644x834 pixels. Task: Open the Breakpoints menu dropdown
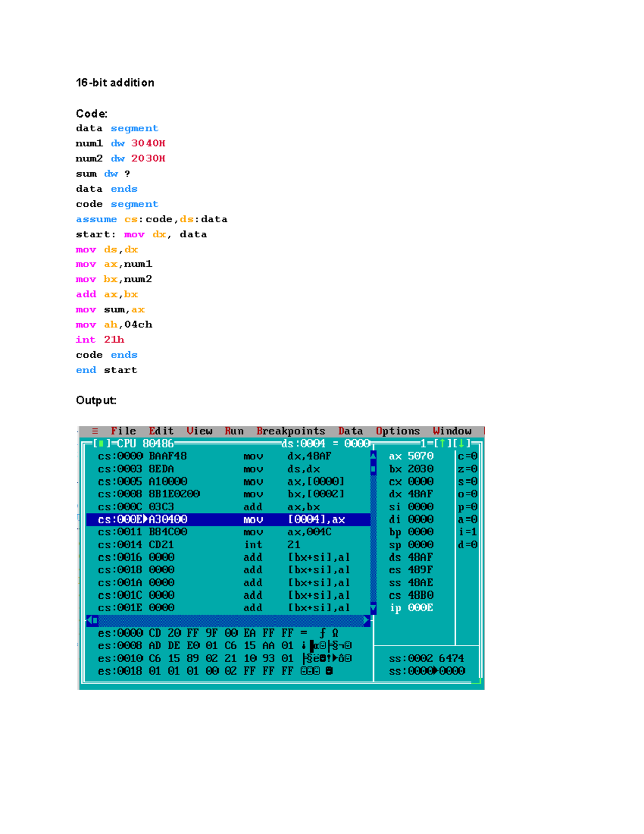point(291,431)
